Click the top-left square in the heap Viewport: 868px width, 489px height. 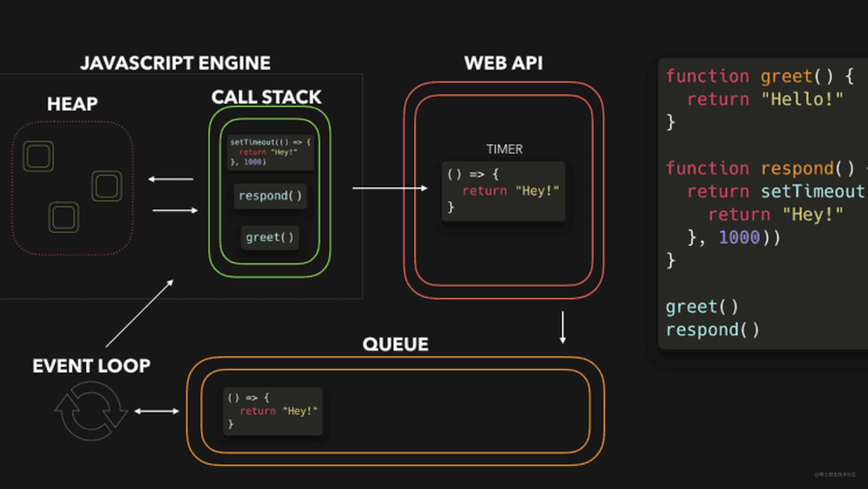pos(38,156)
